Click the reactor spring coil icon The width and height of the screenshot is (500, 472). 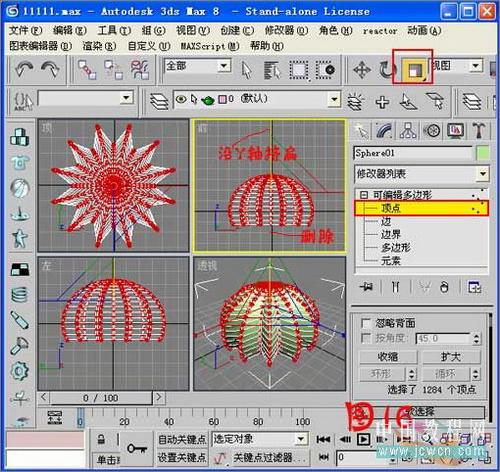(x=20, y=295)
